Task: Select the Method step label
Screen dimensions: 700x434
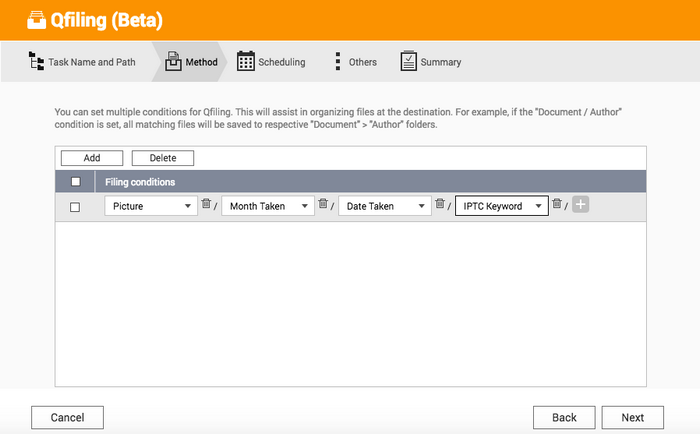Action: pyautogui.click(x=201, y=62)
